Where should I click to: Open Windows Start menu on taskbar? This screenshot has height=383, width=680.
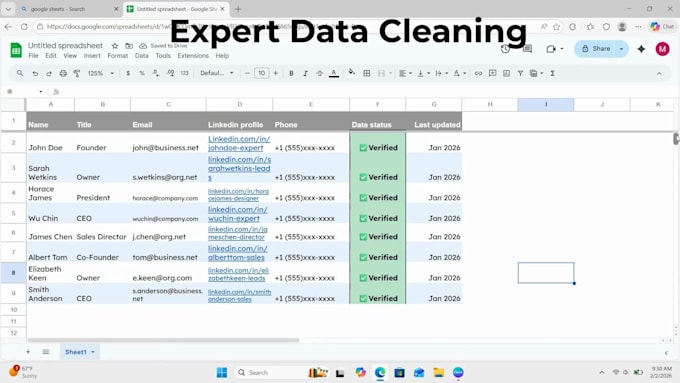(222, 373)
